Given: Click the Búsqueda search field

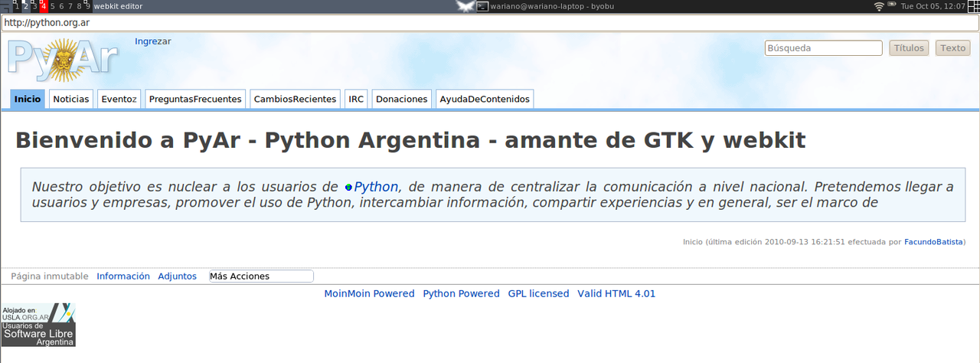Looking at the screenshot, I should point(824,47).
